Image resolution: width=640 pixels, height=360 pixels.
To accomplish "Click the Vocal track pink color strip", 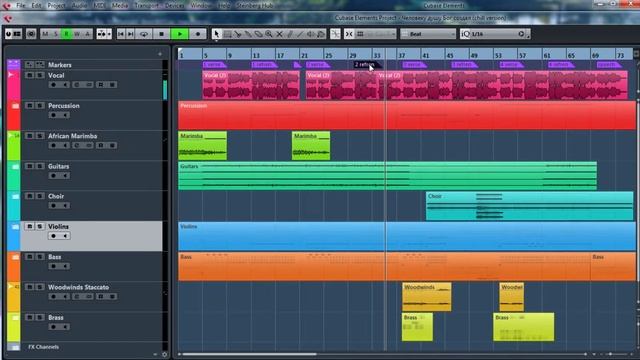I will (x=13, y=84).
